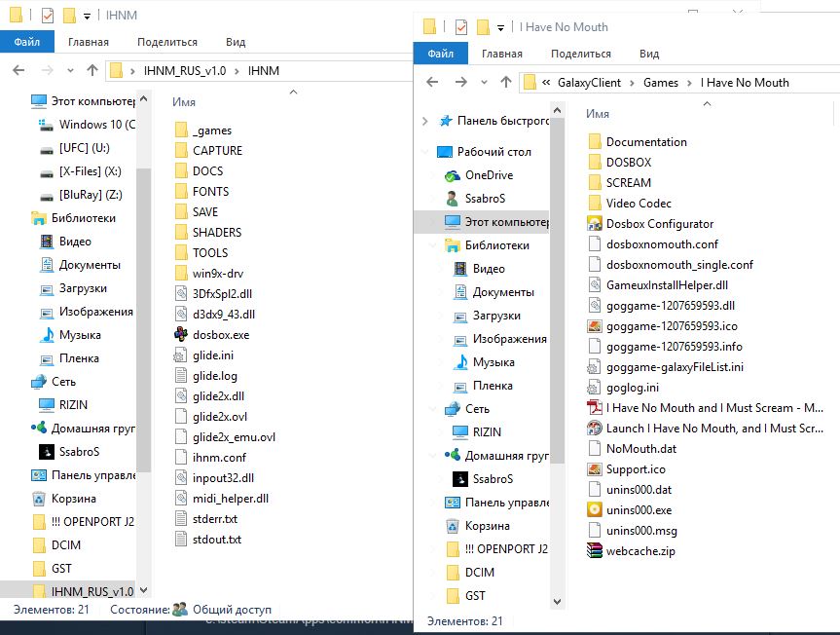Viewport: 840px width, 635px height.
Task: Expand path chevron after IHNM_RUS_v1.0 breadcrumb
Action: (x=237, y=71)
